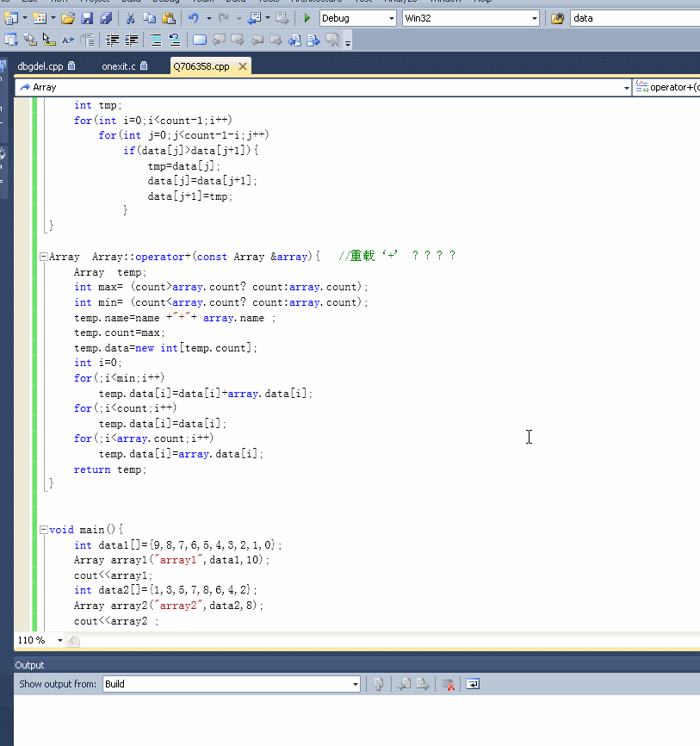Click the Copy icon in the toolbar
700x746 pixels.
[x=149, y=18]
